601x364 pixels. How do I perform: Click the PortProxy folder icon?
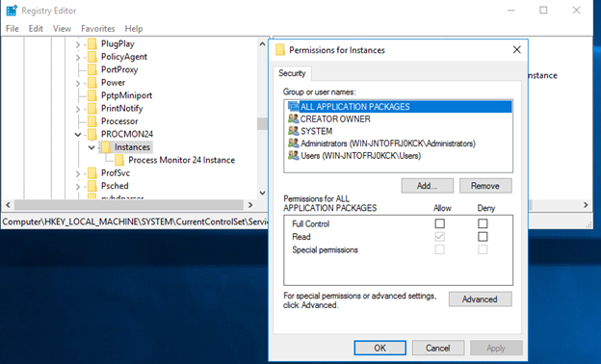tap(92, 69)
